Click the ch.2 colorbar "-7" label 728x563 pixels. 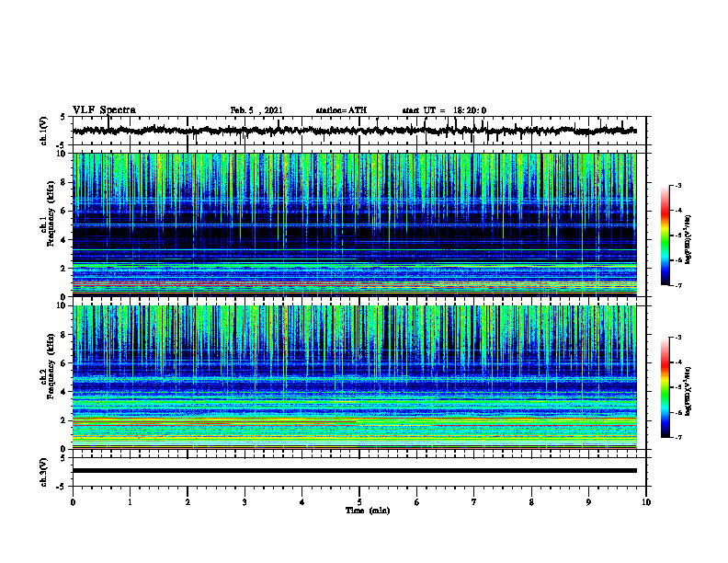678,438
